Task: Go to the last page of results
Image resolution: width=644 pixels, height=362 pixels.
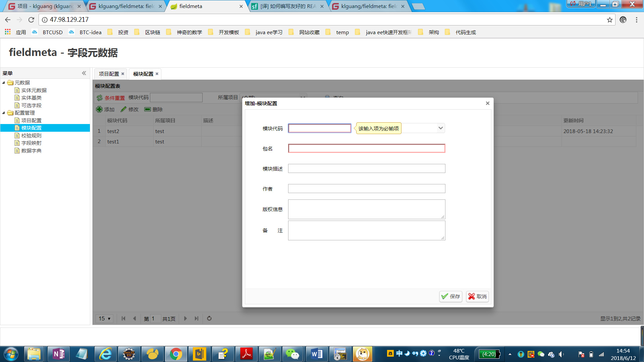Action: (x=197, y=318)
